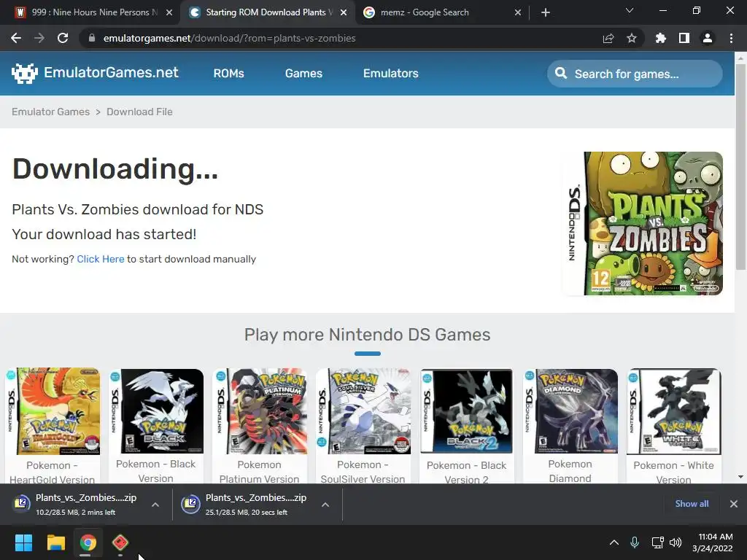Switch to memz Google Search tab
The height and width of the screenshot is (560, 747).
pyautogui.click(x=441, y=12)
